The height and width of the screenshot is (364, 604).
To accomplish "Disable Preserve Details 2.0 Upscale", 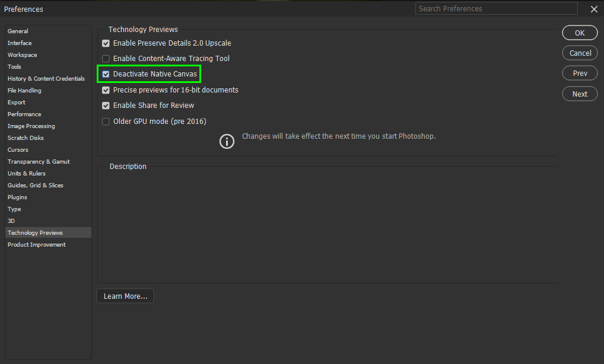I will [x=106, y=43].
